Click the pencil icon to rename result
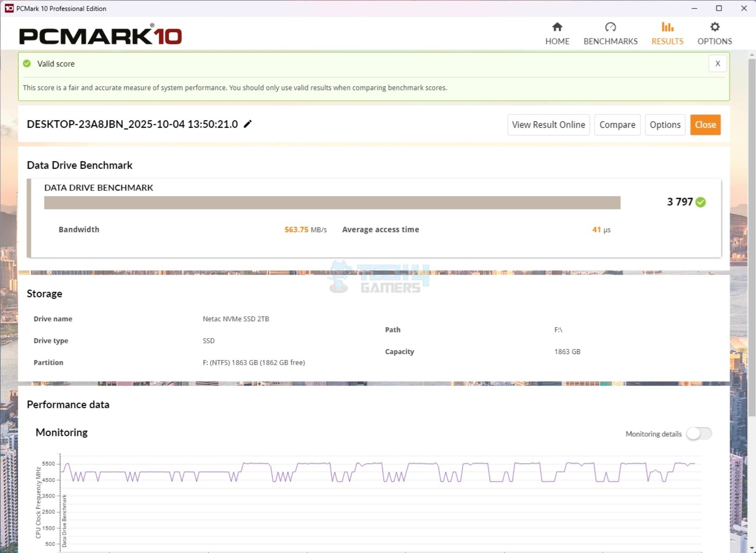The width and height of the screenshot is (756, 553). tap(248, 124)
